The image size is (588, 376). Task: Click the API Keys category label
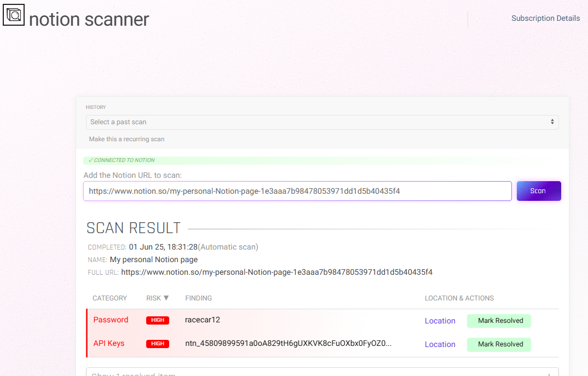(x=109, y=343)
